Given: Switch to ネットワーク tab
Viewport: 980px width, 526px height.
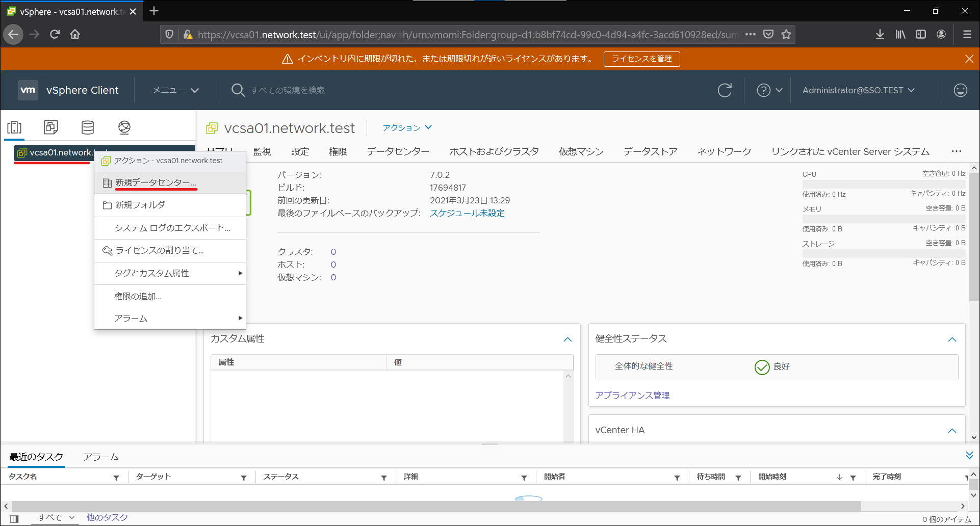Looking at the screenshot, I should pyautogui.click(x=724, y=151).
